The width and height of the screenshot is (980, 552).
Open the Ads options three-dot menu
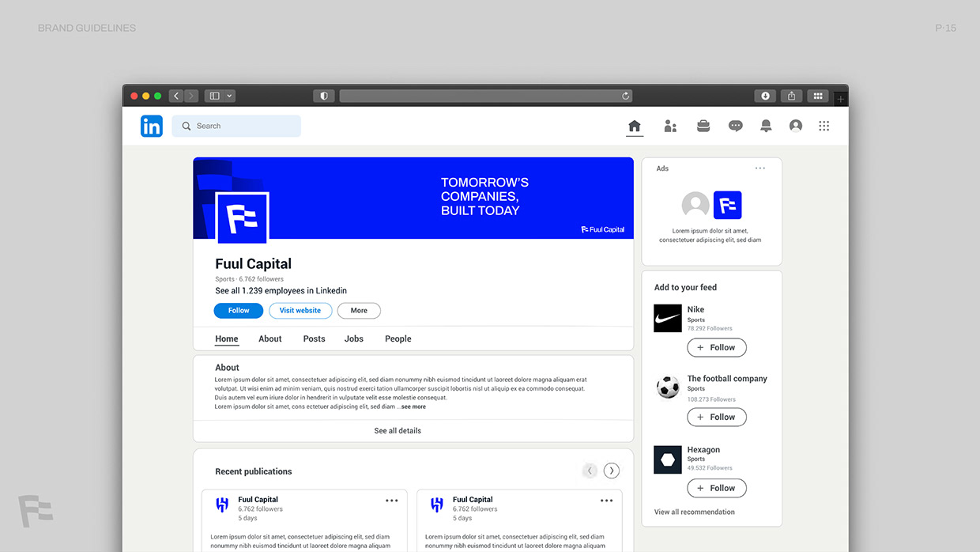[760, 168]
